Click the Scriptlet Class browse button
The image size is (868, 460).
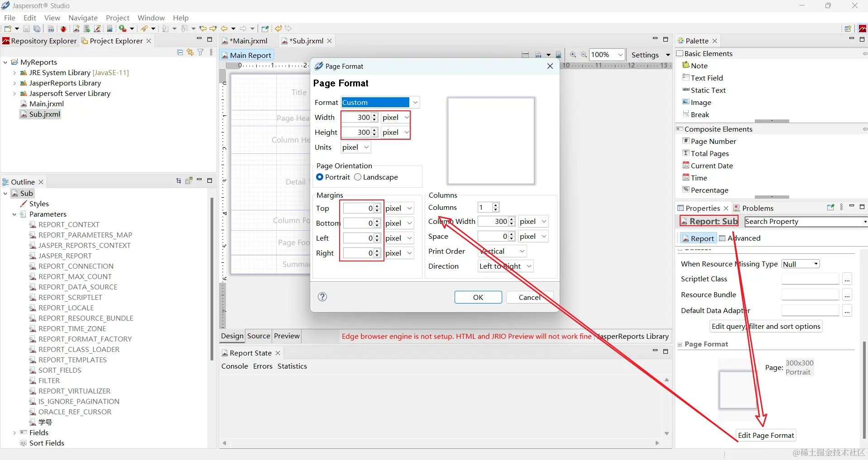click(x=847, y=279)
